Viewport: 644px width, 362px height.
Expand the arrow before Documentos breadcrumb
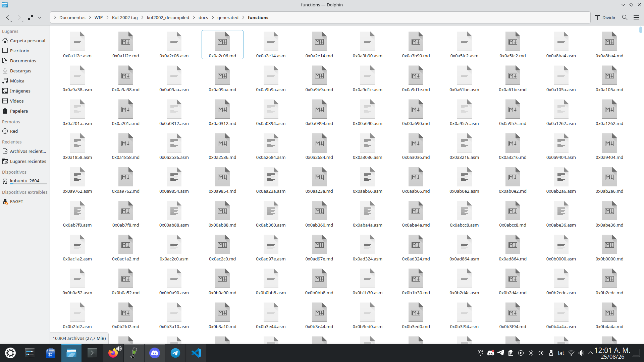(x=55, y=17)
